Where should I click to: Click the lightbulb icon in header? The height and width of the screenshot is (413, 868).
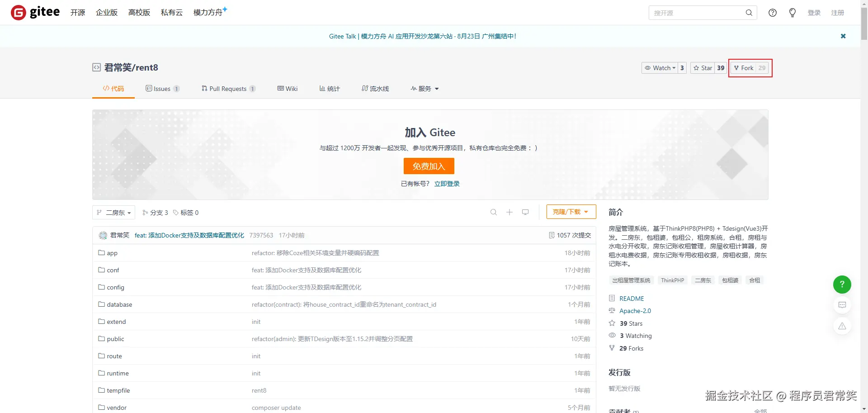coord(793,13)
